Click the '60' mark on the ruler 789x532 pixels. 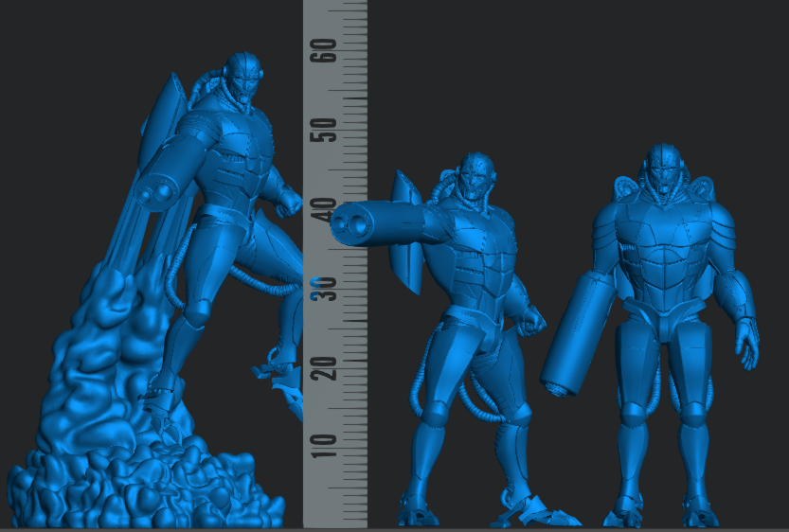click(324, 50)
